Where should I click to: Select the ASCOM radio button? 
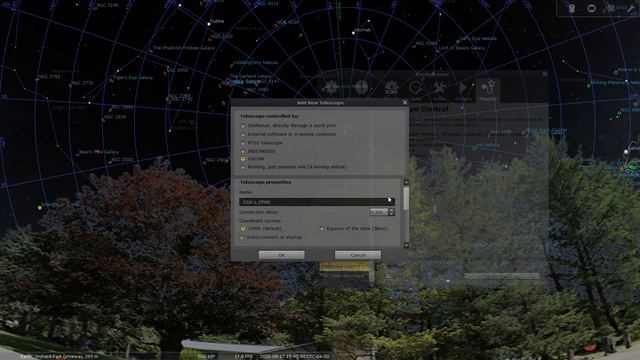click(x=243, y=159)
